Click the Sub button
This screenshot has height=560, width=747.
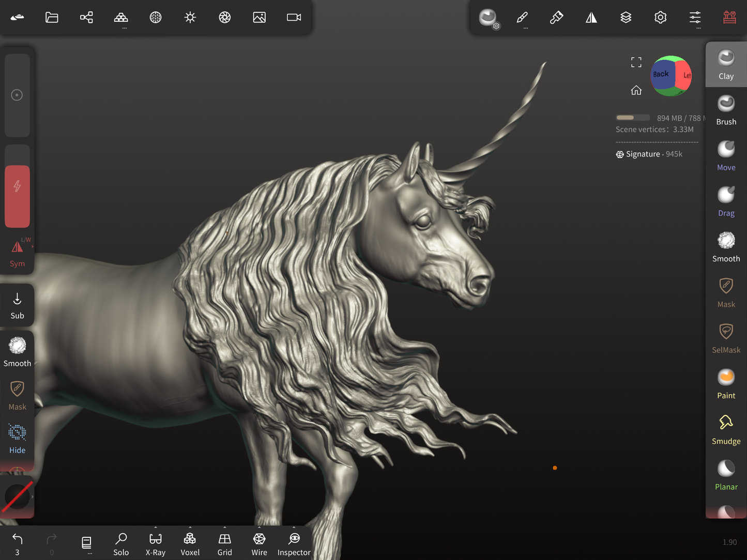click(17, 305)
